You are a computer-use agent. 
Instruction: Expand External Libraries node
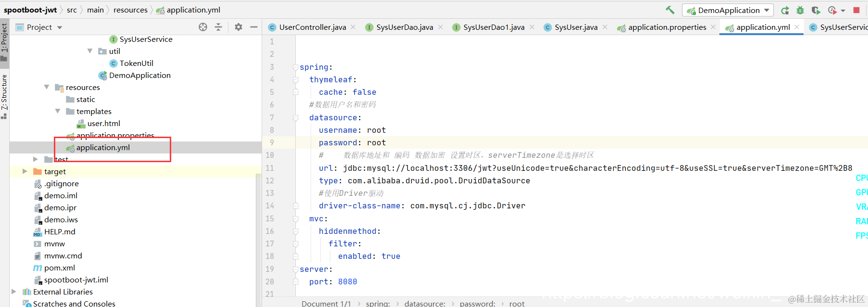pyautogui.click(x=13, y=292)
